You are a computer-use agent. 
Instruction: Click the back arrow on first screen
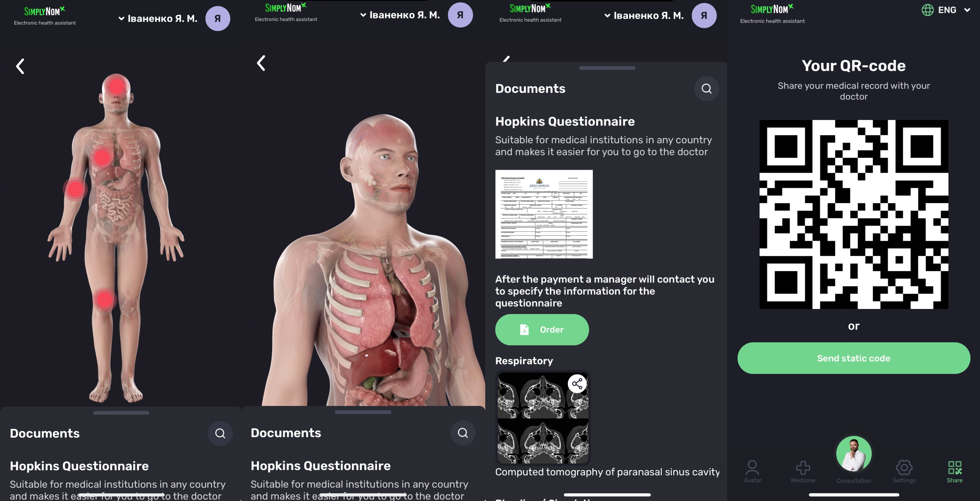coord(20,66)
